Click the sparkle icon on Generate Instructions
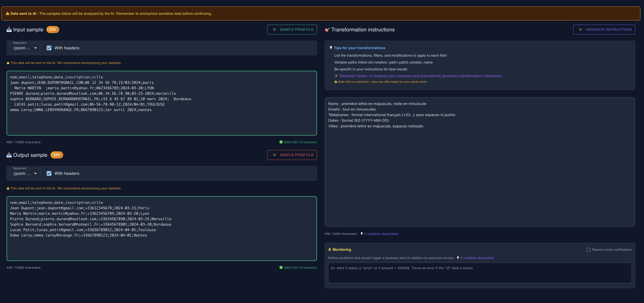This screenshot has width=644, height=303. [580, 29]
